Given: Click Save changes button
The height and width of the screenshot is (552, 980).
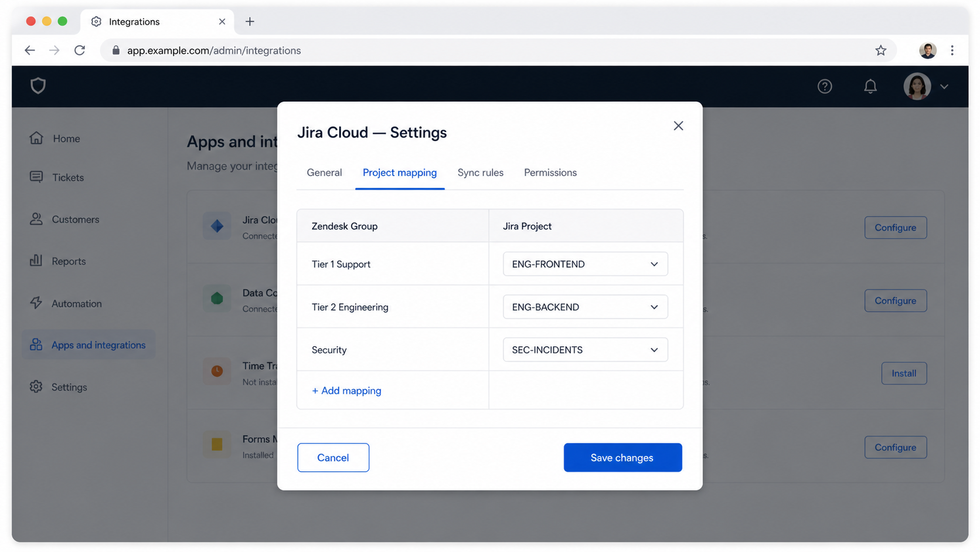Looking at the screenshot, I should [622, 458].
